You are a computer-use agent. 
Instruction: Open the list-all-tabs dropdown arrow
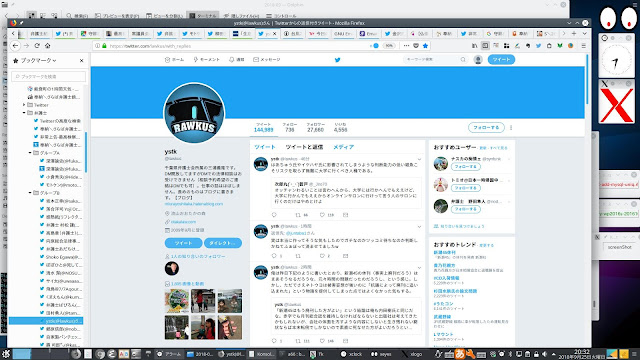584,33
